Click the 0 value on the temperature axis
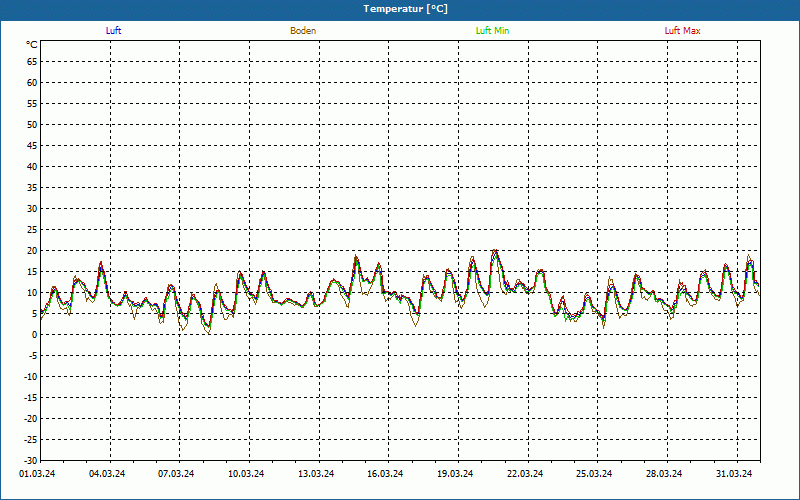This screenshot has width=800, height=500. pos(35,335)
